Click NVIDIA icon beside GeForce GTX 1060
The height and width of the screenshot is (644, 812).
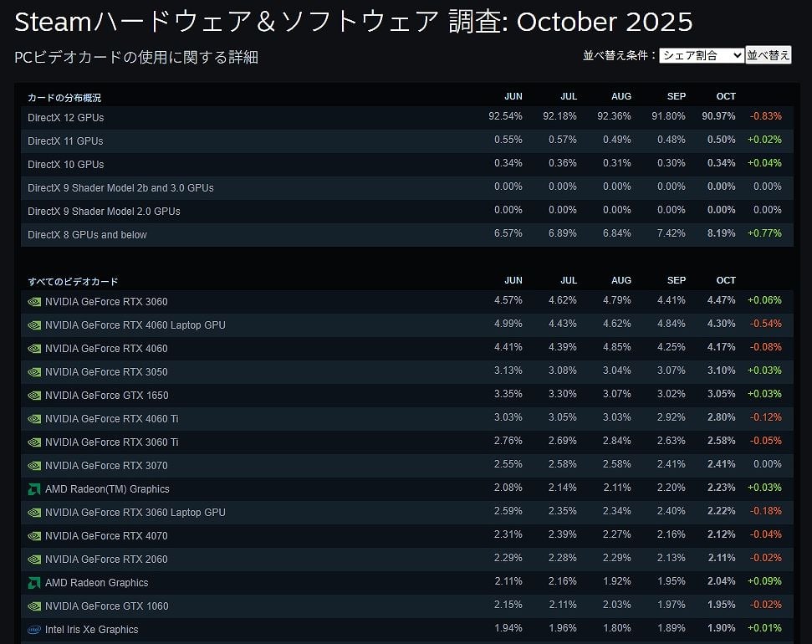(x=34, y=606)
